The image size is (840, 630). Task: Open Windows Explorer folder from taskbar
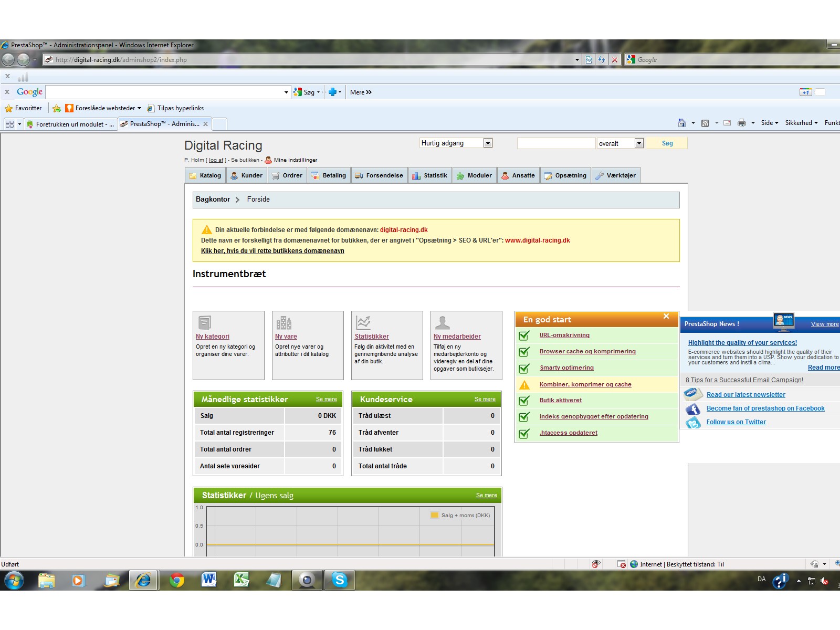46,580
